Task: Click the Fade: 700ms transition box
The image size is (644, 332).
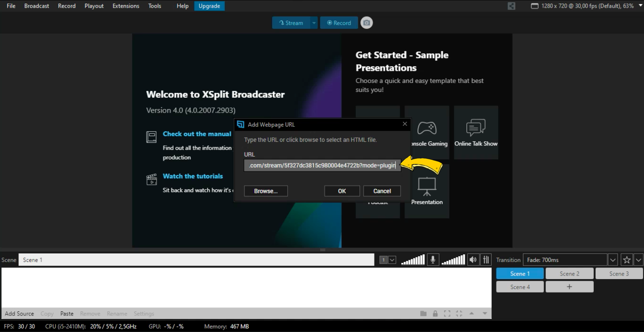Action: click(565, 260)
